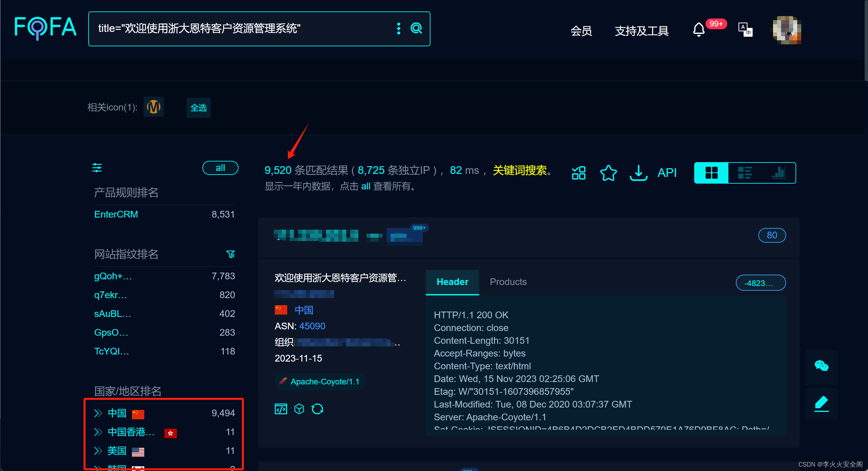Toggle the 'all' results filter button
The image size is (868, 471).
pyautogui.click(x=220, y=168)
